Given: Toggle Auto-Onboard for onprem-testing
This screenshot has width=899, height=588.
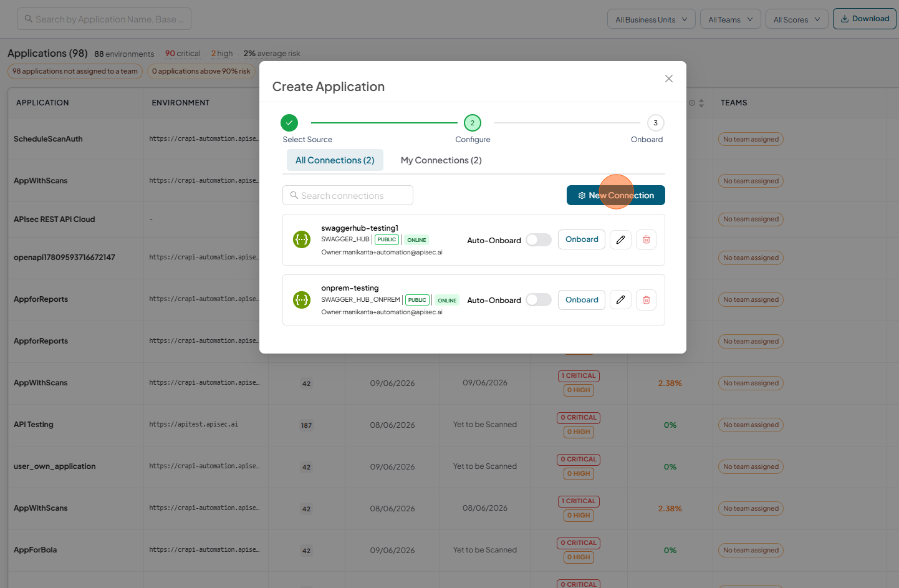Looking at the screenshot, I should click(x=539, y=300).
